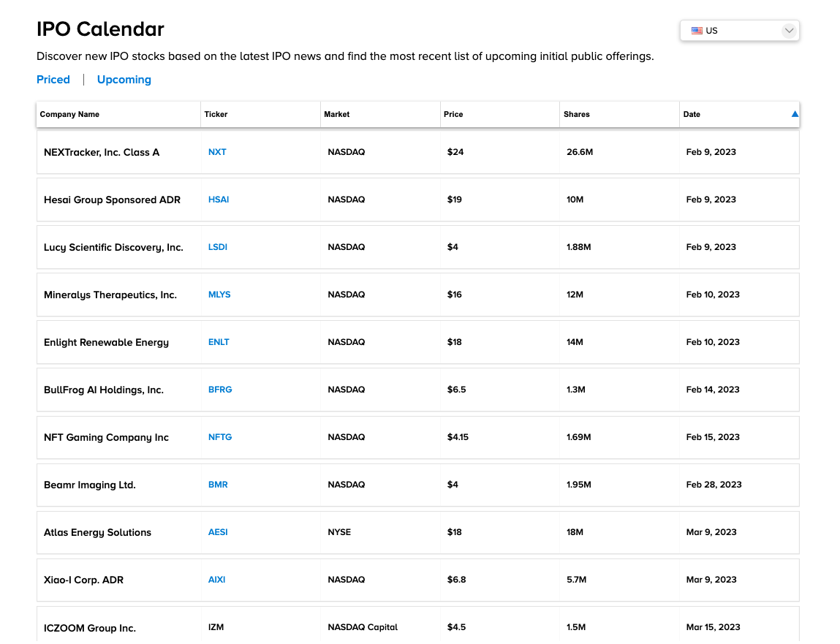Select NFT Gaming Company Inc name
The height and width of the screenshot is (644, 840).
tap(106, 438)
